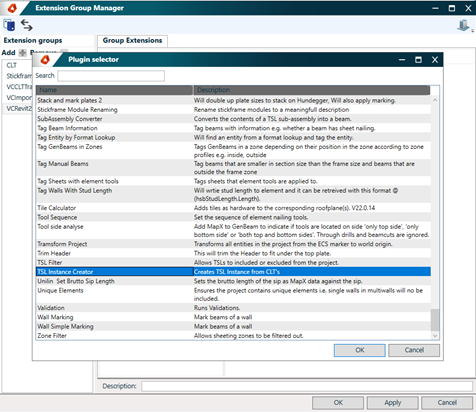Screen dimensions: 476x412
Task: Sort by the Name column header
Action: [114, 90]
